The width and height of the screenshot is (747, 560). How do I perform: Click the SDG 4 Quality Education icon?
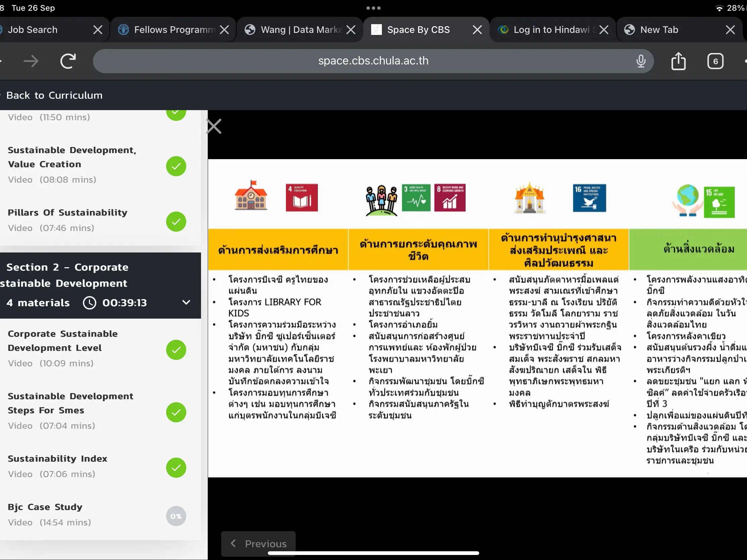click(302, 198)
